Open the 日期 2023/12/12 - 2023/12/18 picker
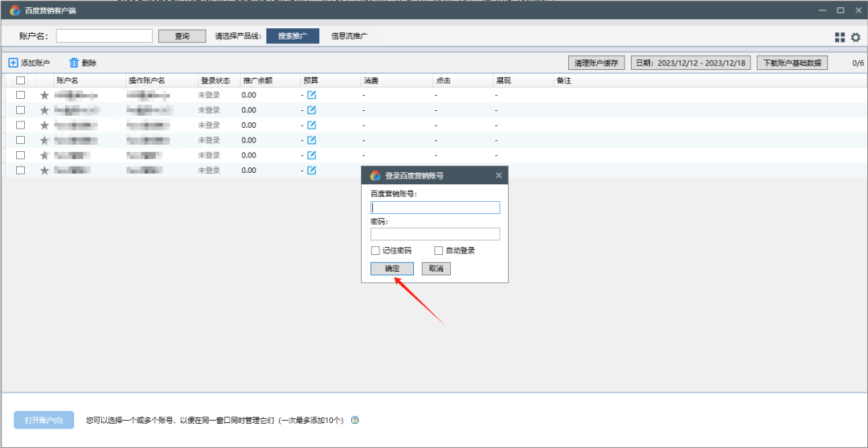 click(690, 63)
